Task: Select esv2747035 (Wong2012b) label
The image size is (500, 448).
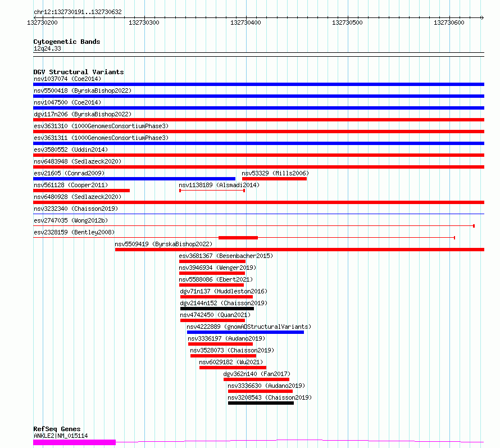Action: [71, 220]
